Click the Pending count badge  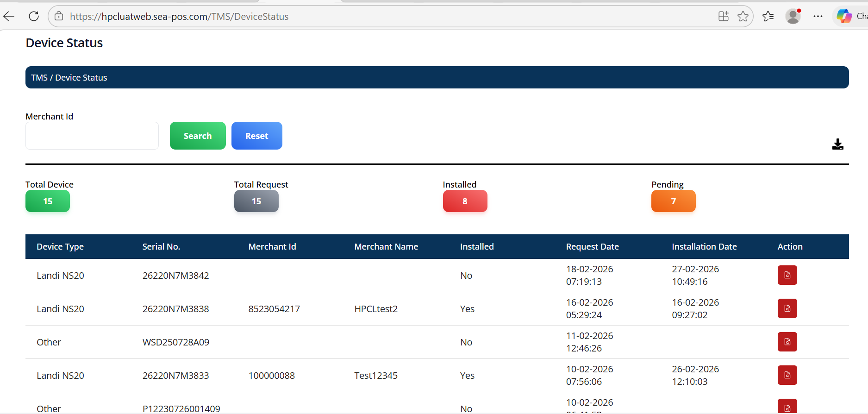click(673, 201)
